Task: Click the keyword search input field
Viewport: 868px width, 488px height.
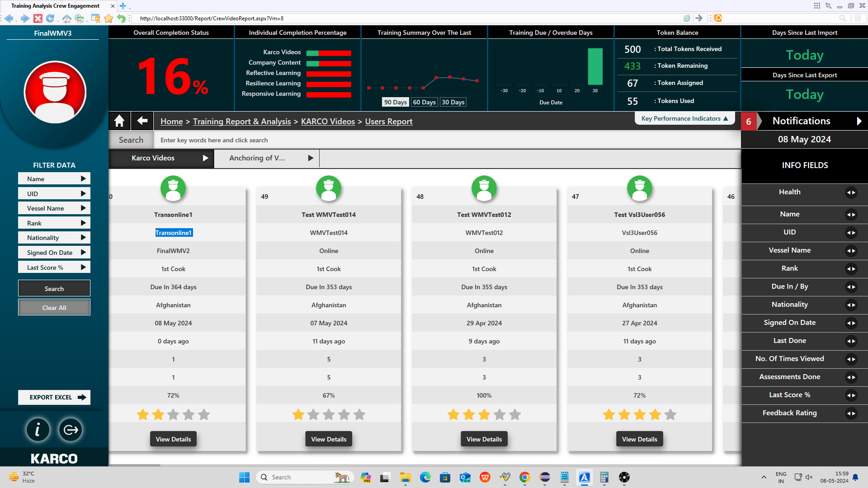Action: 448,140
